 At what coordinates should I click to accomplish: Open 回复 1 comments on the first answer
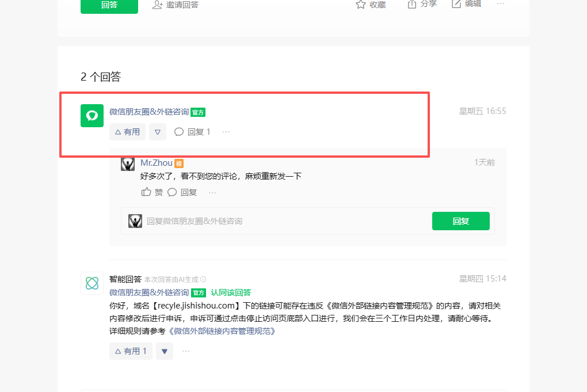(192, 132)
